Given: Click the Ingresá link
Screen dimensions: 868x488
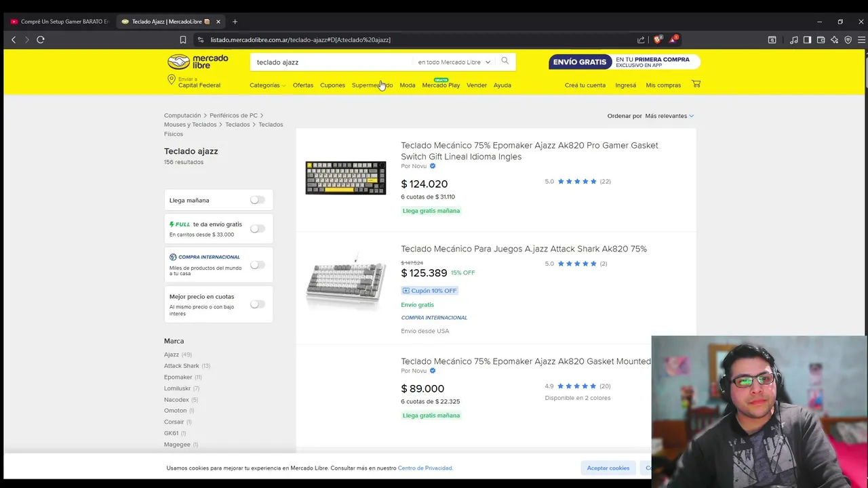Looking at the screenshot, I should point(625,85).
